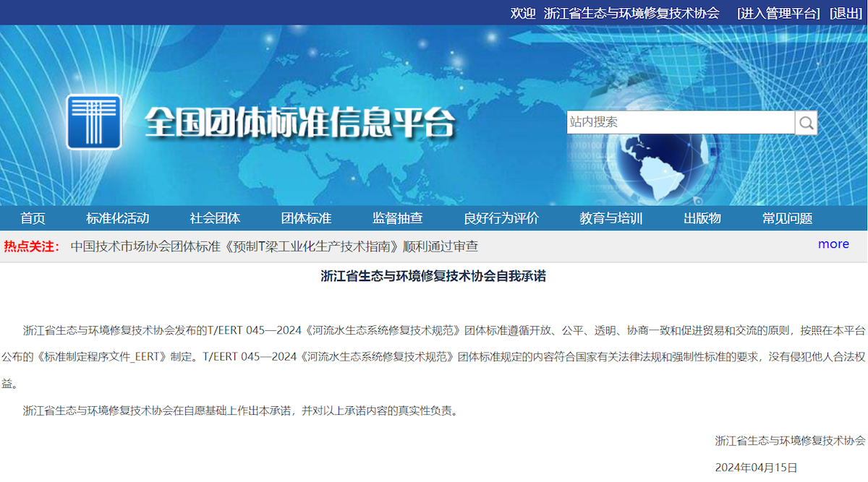The image size is (868, 482).
Task: Open the 首页 menu item
Action: point(33,218)
